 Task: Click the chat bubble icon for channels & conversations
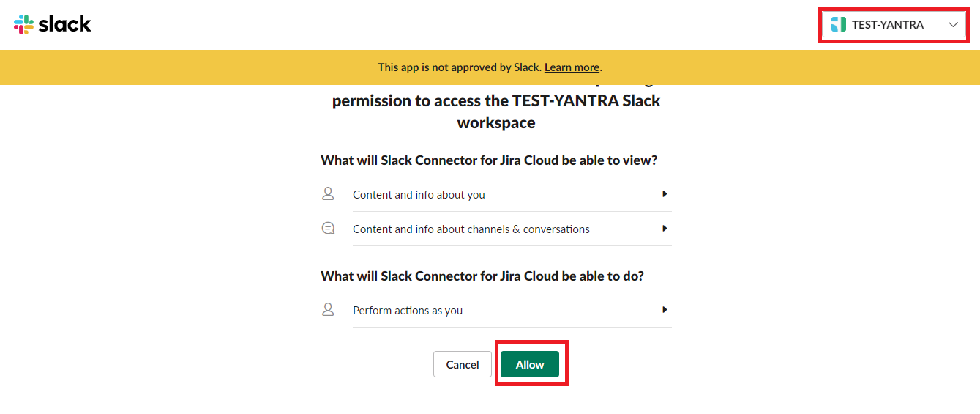(x=328, y=229)
